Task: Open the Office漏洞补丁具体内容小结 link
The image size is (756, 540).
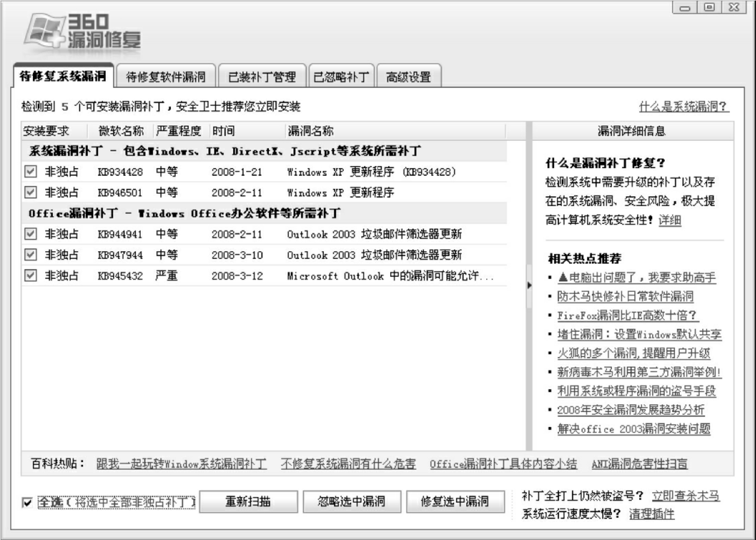Action: point(503,464)
